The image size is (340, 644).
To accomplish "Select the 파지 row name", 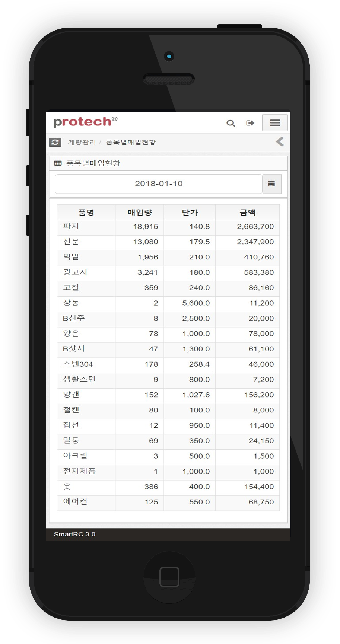I will coord(71,226).
